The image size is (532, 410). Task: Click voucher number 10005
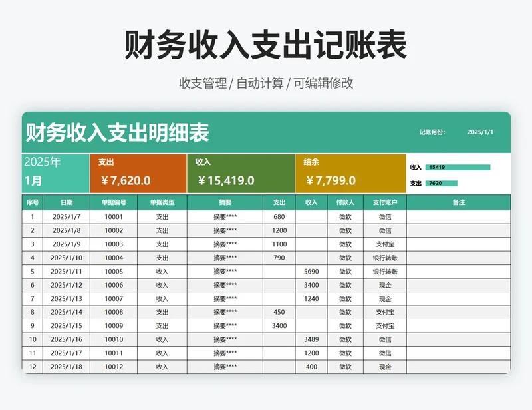coord(114,272)
